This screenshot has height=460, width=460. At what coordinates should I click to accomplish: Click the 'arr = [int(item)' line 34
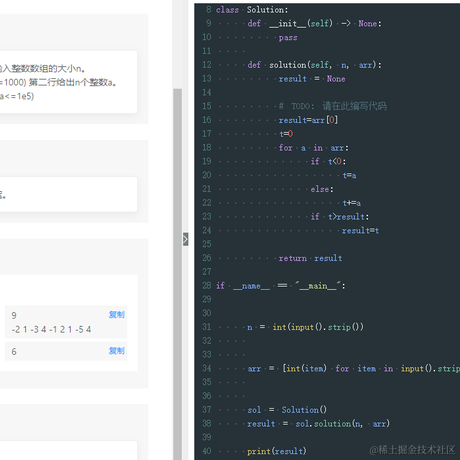click(354, 369)
